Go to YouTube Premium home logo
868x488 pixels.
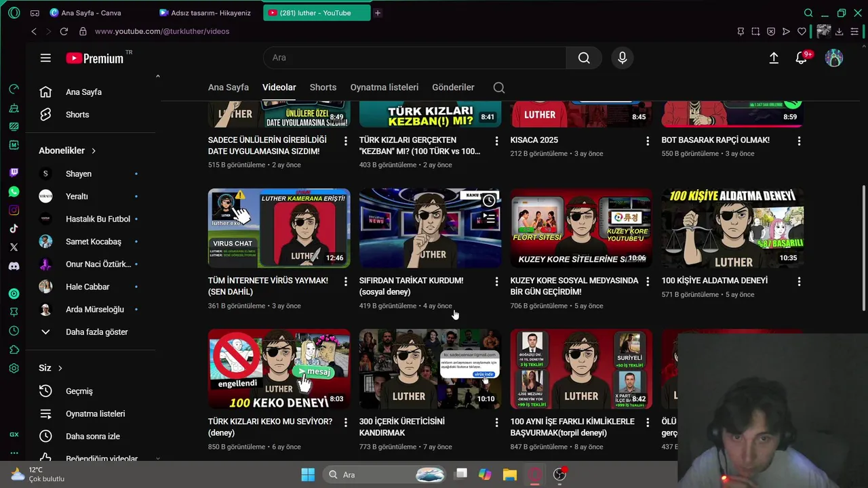point(95,58)
